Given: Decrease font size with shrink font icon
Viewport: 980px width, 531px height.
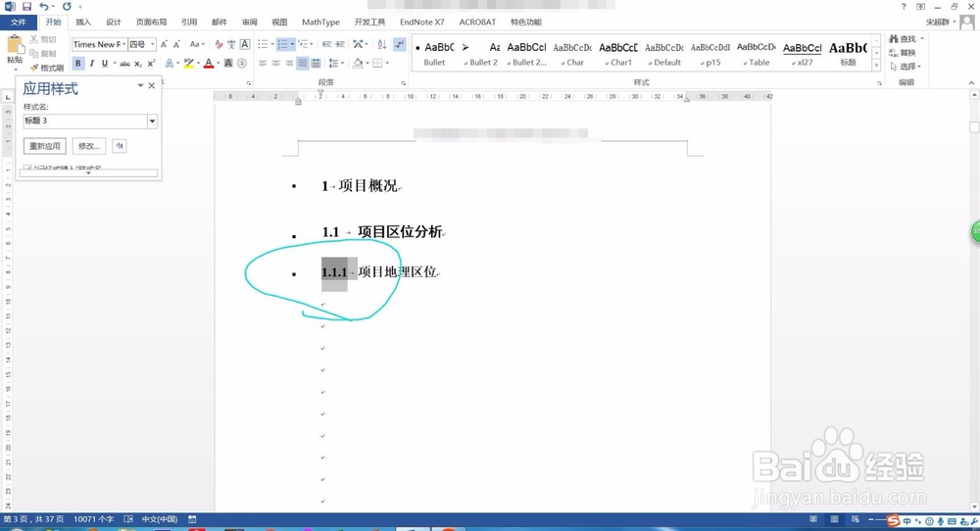Looking at the screenshot, I should [176, 44].
